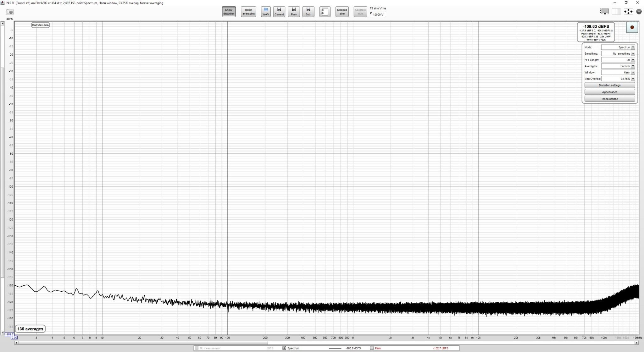644x352 pixels.
Task: Open a WAV file for analysis
Action: [266, 12]
